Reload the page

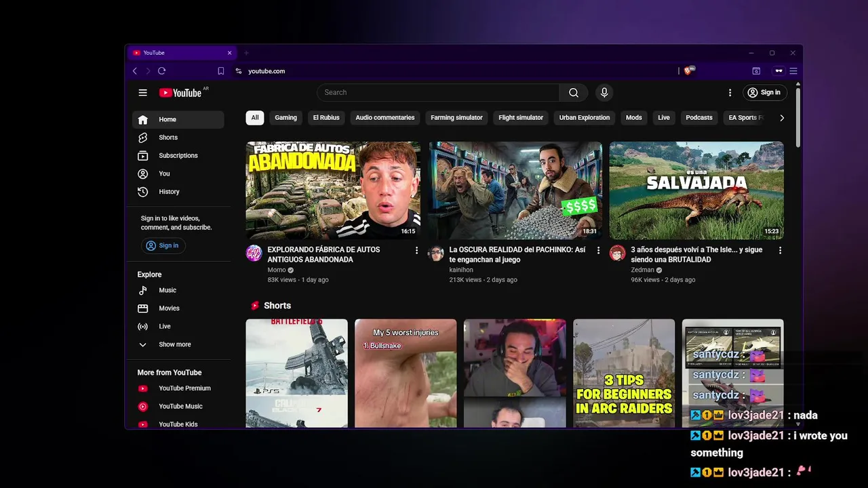pos(161,71)
